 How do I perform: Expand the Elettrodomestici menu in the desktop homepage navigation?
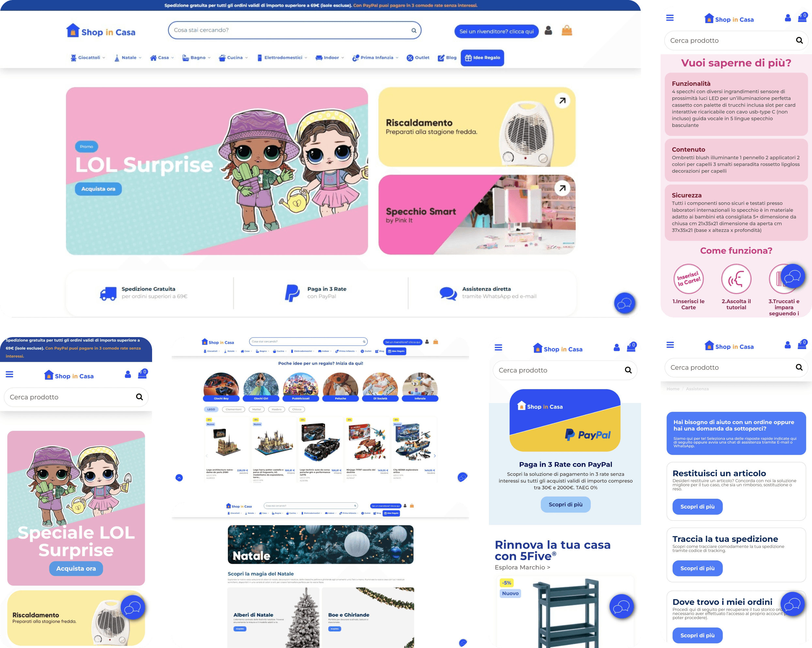[x=282, y=58]
